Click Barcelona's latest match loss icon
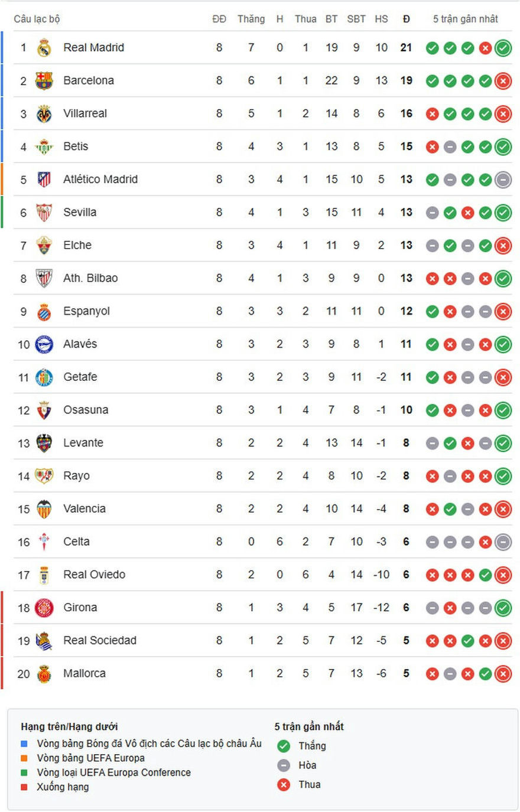 (503, 81)
